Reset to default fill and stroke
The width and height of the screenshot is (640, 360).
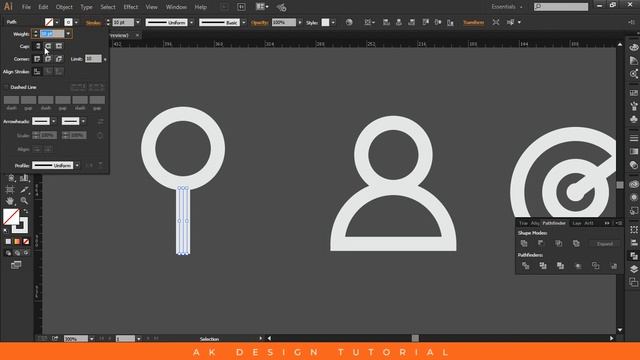(x=6, y=231)
